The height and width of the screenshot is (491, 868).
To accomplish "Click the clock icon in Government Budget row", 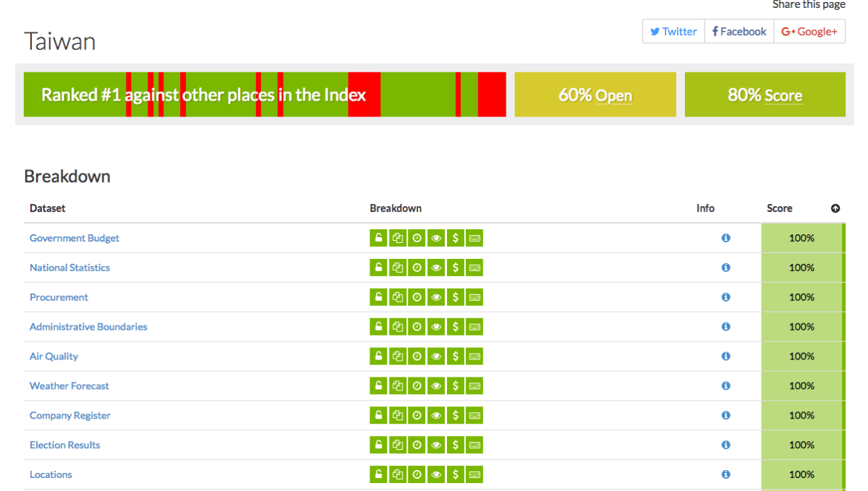I will pos(417,238).
